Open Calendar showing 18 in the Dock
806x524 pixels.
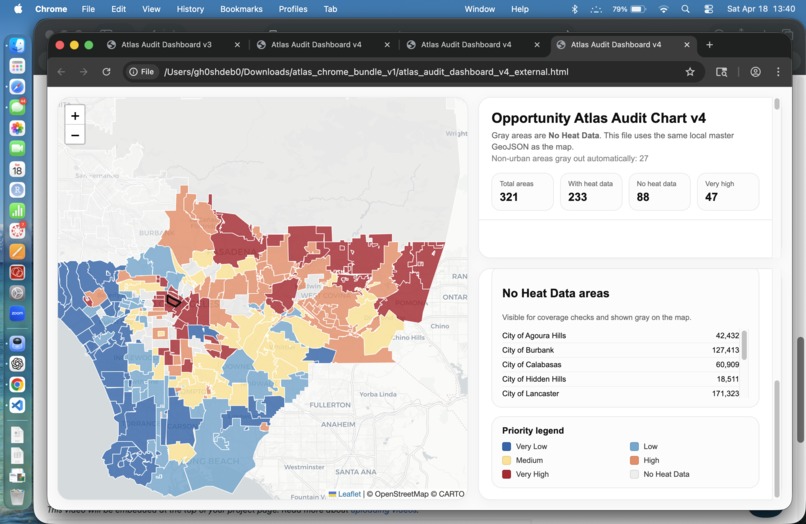[17, 169]
